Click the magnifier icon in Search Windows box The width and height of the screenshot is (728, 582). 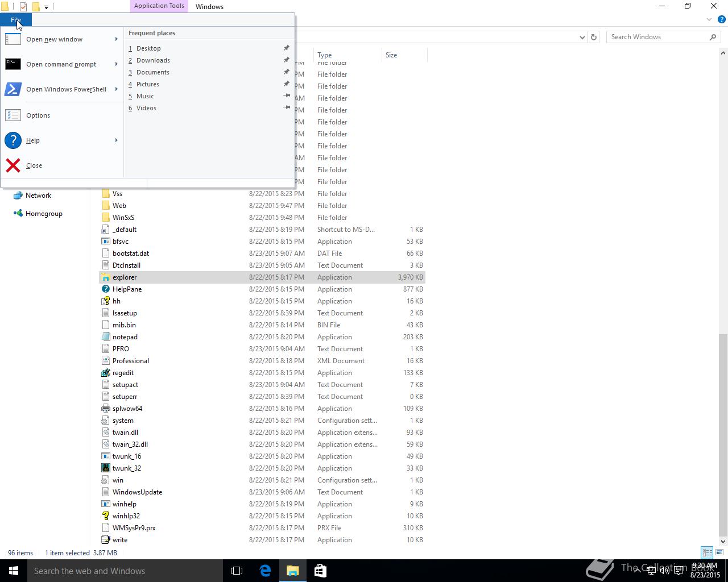(x=713, y=37)
